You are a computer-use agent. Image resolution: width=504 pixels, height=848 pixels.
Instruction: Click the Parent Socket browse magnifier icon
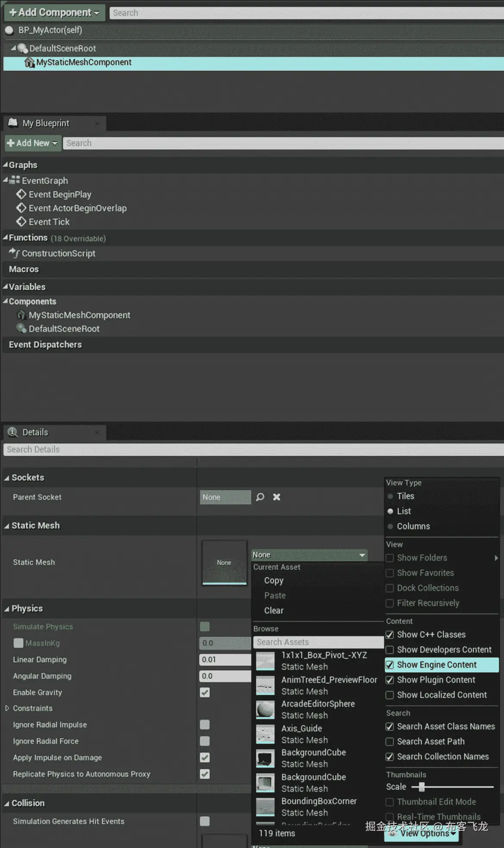pos(260,497)
